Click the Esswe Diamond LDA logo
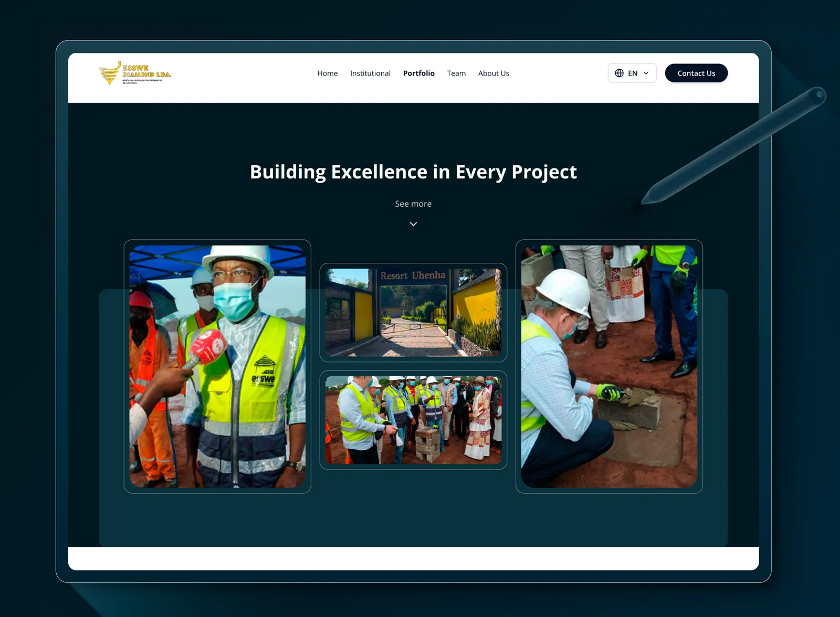This screenshot has height=617, width=840. click(x=135, y=73)
